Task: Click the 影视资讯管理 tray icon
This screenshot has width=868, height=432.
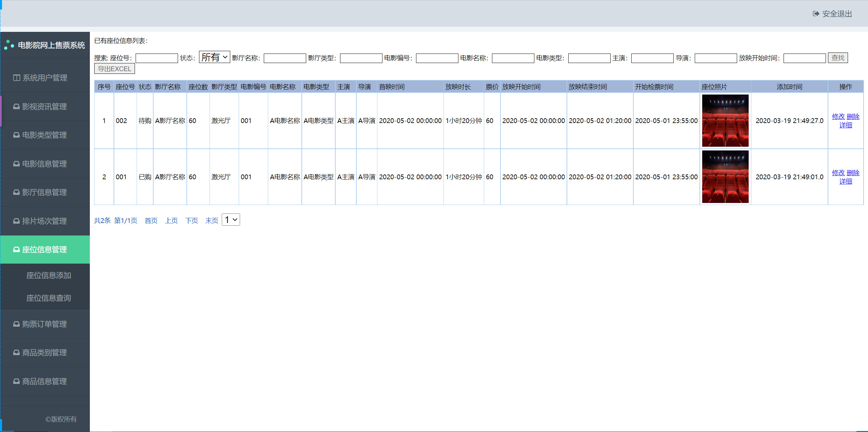Action: (x=16, y=107)
